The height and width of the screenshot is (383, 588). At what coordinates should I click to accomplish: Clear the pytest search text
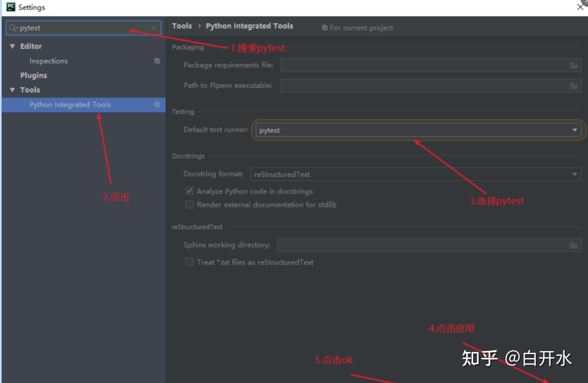[153, 28]
